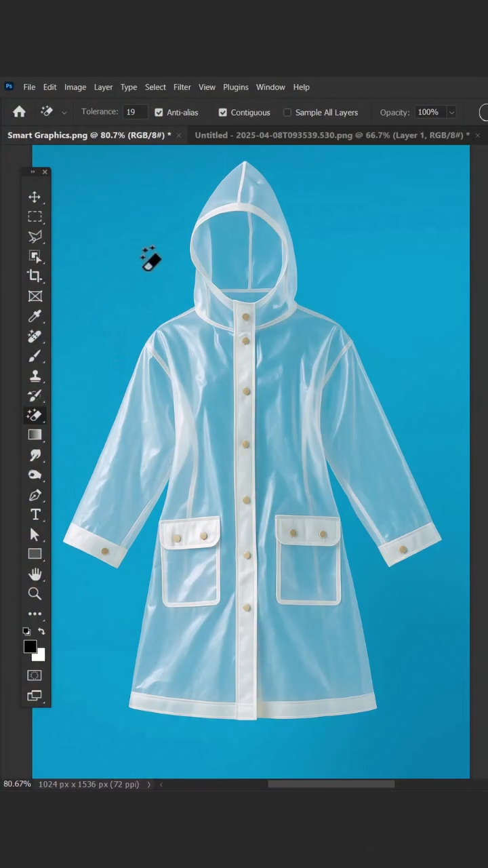This screenshot has width=488, height=868.
Task: Open the File menu
Action: coord(29,87)
